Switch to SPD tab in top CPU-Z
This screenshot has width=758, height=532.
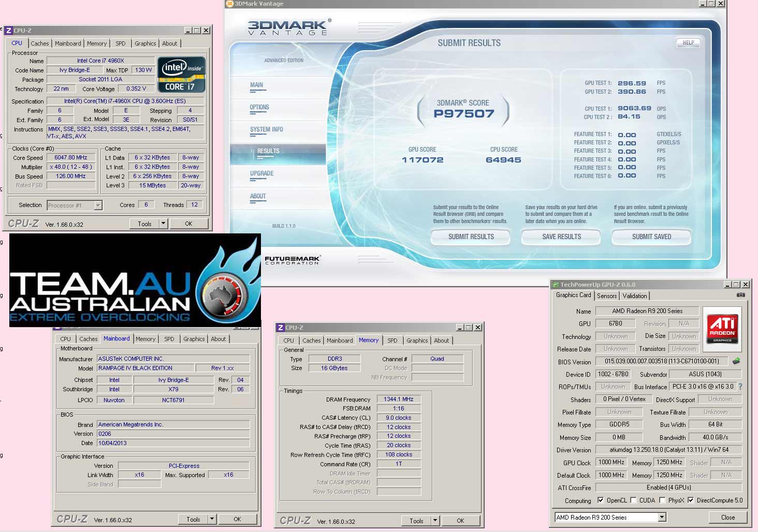pyautogui.click(x=121, y=43)
